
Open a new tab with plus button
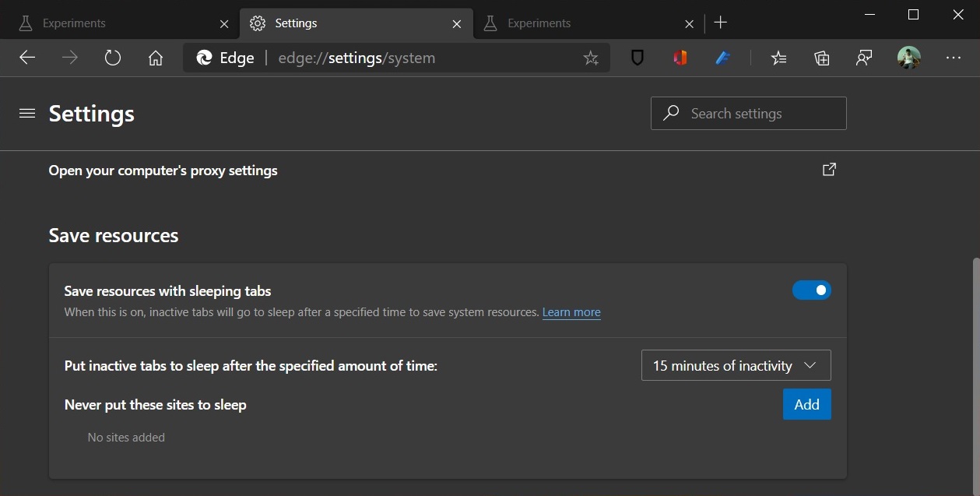pos(721,23)
